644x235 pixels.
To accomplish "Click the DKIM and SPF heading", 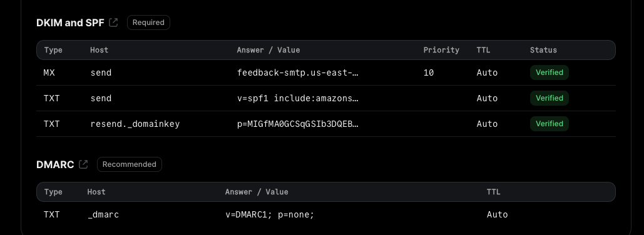I will point(70,23).
